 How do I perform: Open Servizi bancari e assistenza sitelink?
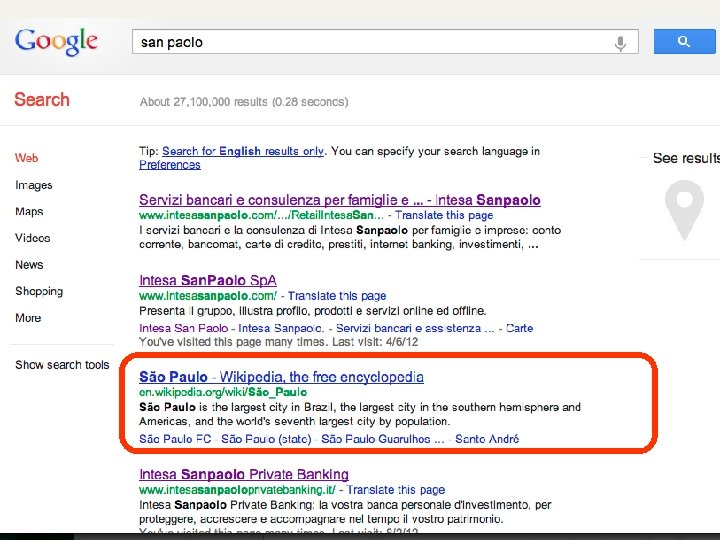(x=415, y=328)
